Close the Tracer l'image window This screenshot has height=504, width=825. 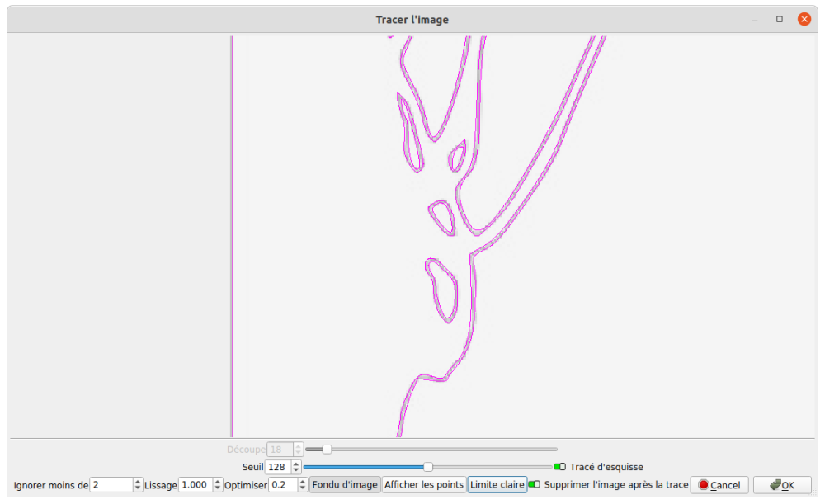[x=804, y=20]
